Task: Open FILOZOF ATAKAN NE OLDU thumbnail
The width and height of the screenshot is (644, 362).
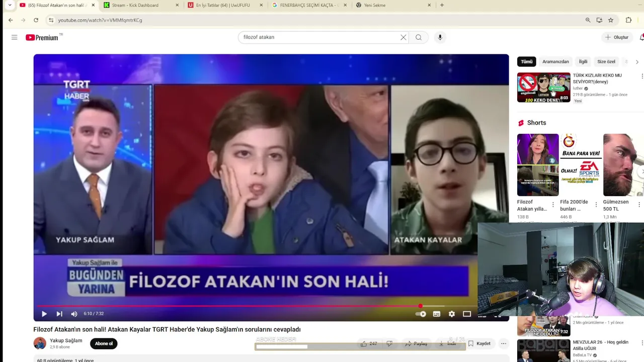Action: point(544,326)
